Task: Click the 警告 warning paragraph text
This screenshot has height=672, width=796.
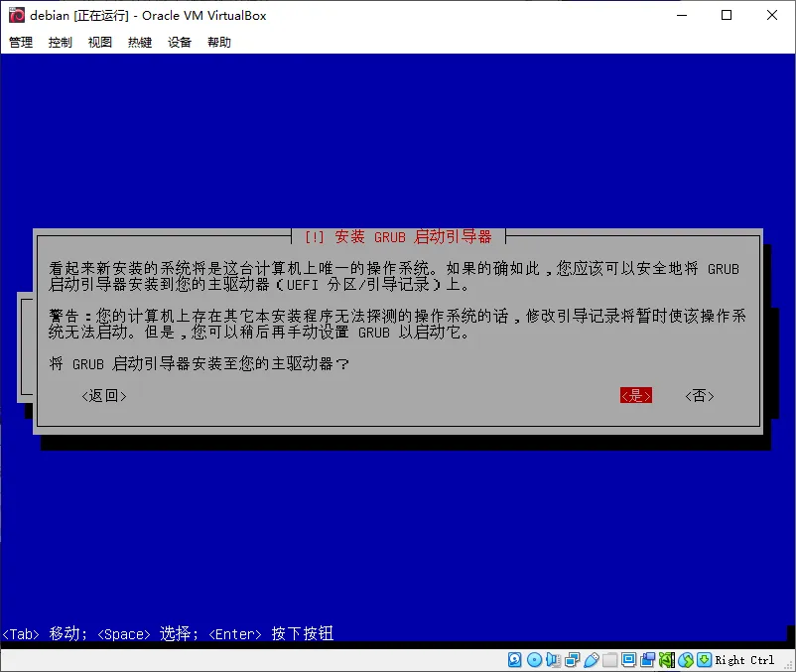Action: click(x=397, y=324)
